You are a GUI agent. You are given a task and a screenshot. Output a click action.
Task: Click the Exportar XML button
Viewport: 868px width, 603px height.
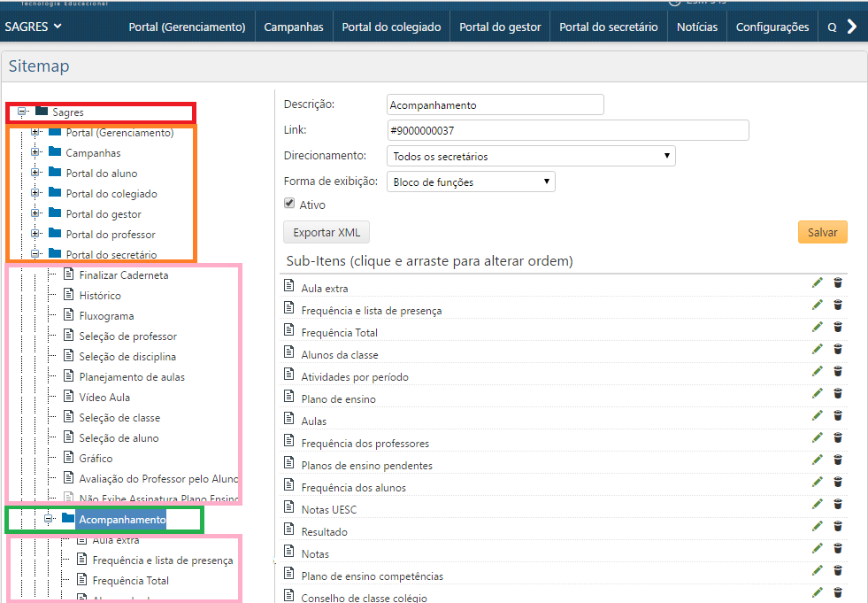[326, 231]
